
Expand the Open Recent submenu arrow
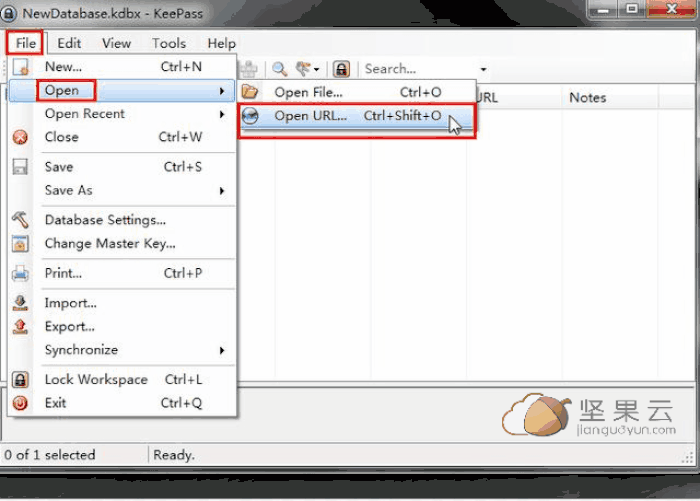(x=222, y=114)
